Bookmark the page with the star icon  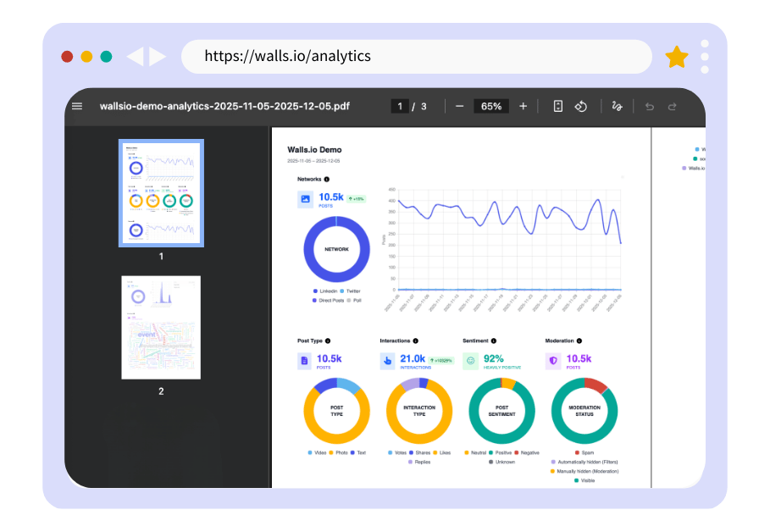tap(676, 56)
